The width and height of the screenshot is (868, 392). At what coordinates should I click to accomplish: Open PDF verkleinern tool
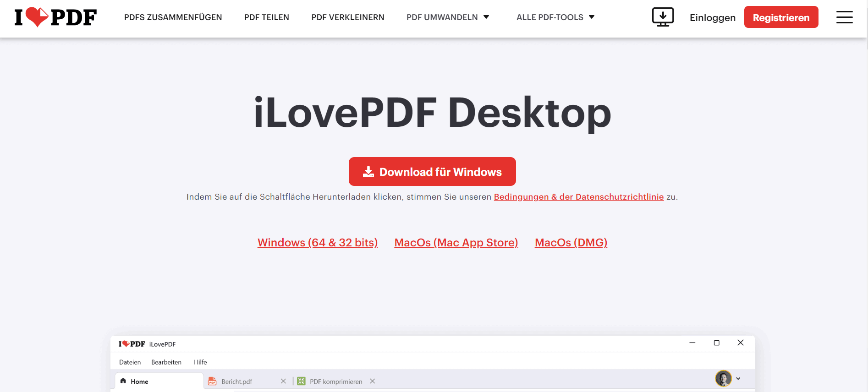point(348,17)
